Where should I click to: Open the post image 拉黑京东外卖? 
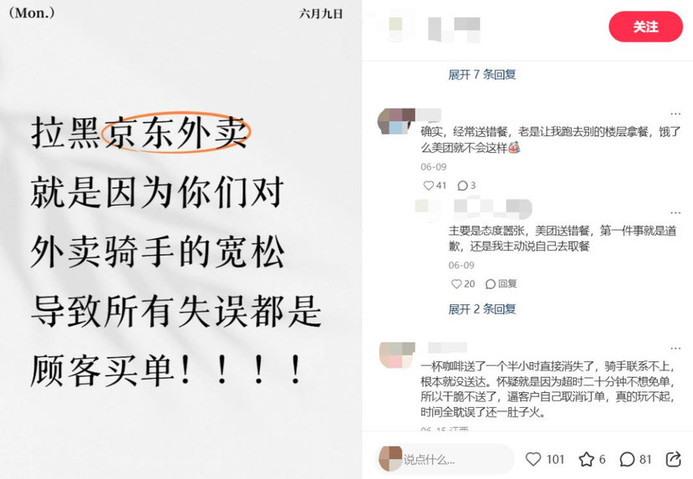point(181,240)
